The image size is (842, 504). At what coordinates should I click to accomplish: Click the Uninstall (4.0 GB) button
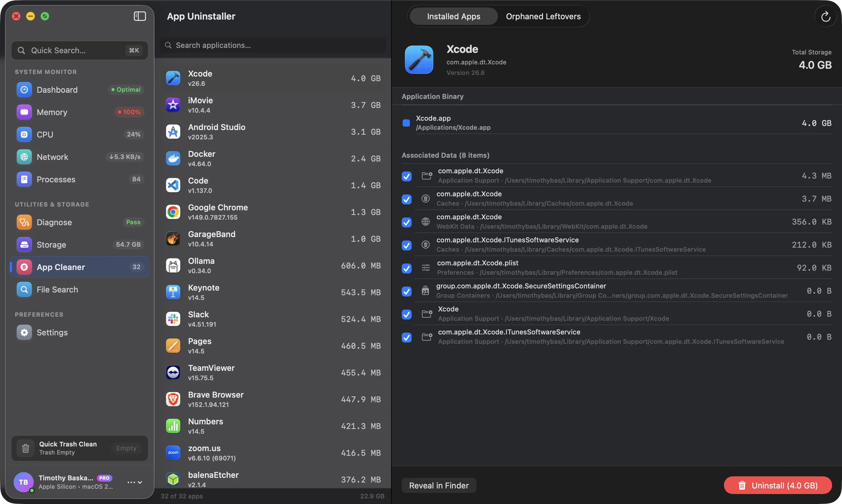pyautogui.click(x=778, y=485)
